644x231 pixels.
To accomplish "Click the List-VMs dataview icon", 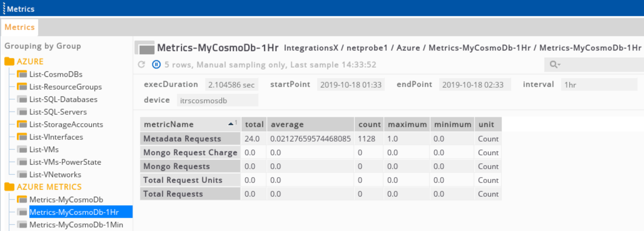I will tap(22, 150).
